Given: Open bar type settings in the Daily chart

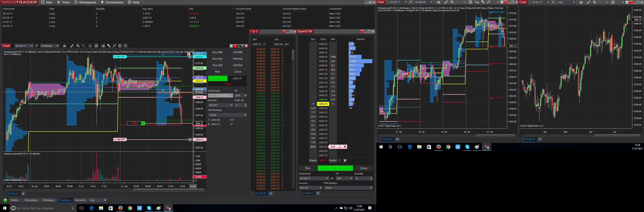Looking at the screenshot, I should coord(581,2).
